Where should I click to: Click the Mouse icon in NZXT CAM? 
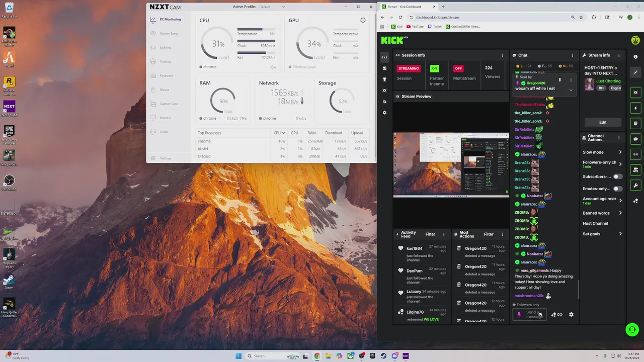[x=153, y=90]
